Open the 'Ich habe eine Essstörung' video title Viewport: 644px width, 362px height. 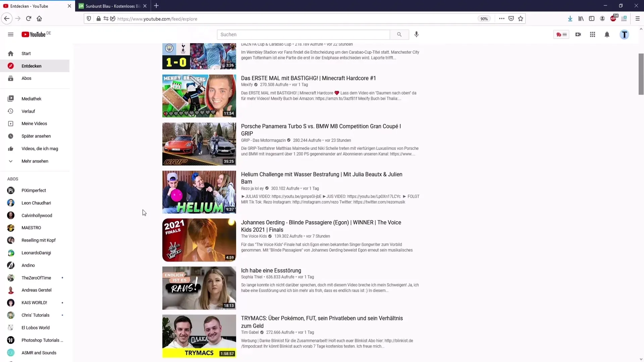(271, 270)
